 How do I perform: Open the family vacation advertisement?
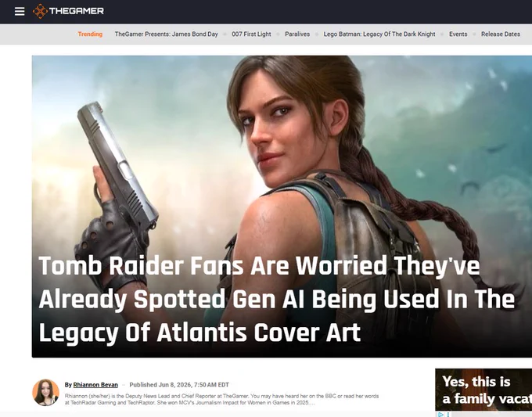click(483, 390)
